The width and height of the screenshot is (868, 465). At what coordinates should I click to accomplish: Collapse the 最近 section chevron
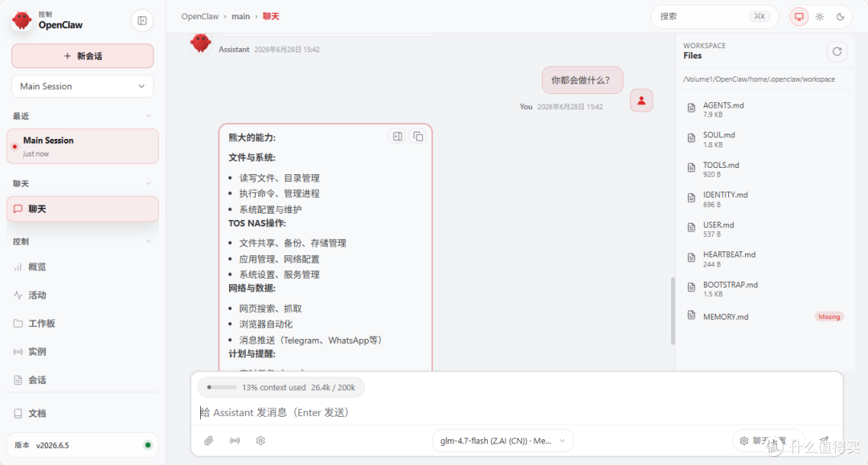tap(149, 116)
